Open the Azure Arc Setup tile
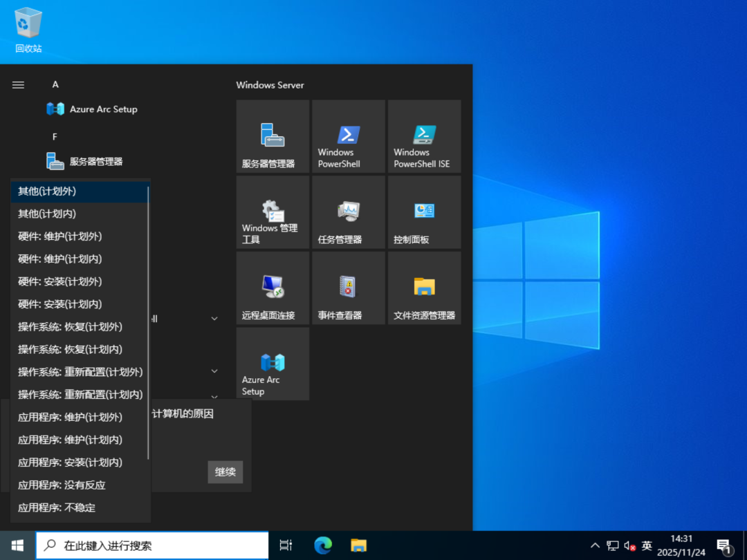 click(x=273, y=364)
